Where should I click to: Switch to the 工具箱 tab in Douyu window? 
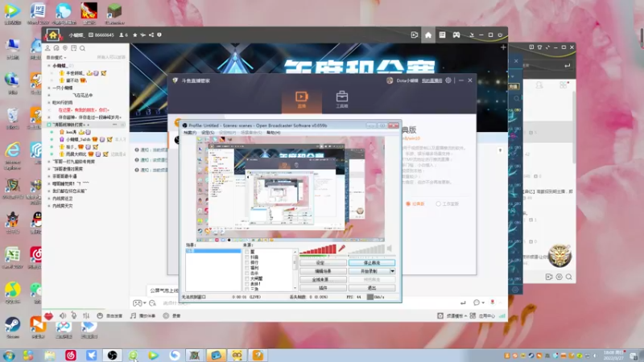click(x=341, y=99)
